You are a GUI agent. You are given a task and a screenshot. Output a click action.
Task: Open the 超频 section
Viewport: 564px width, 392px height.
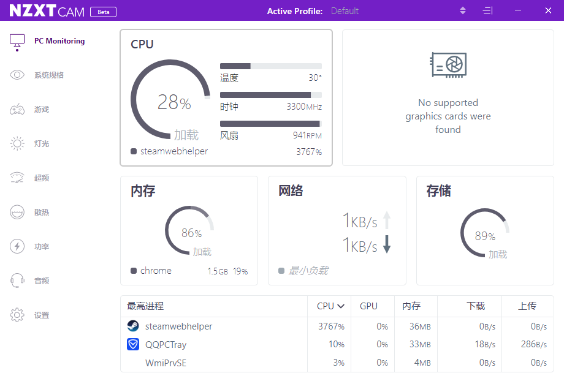click(x=42, y=178)
